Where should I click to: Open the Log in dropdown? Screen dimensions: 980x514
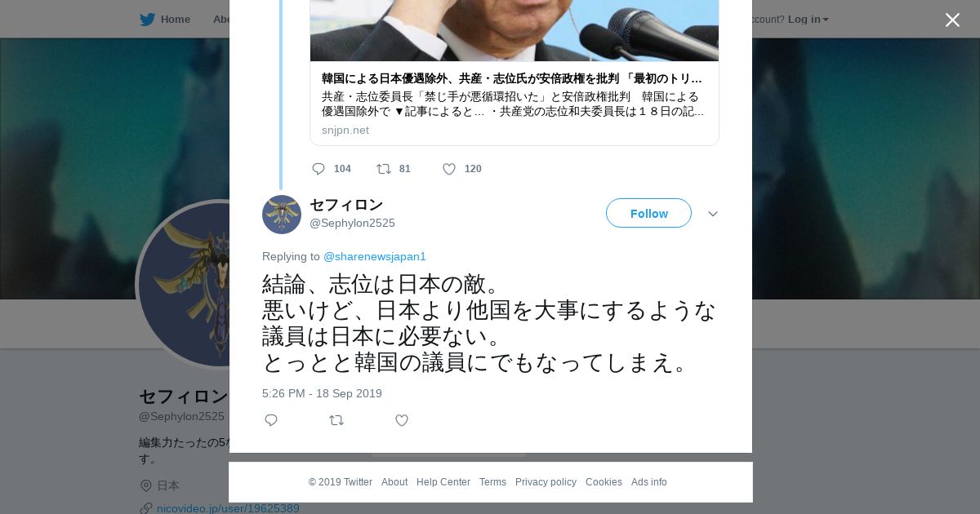coord(808,20)
